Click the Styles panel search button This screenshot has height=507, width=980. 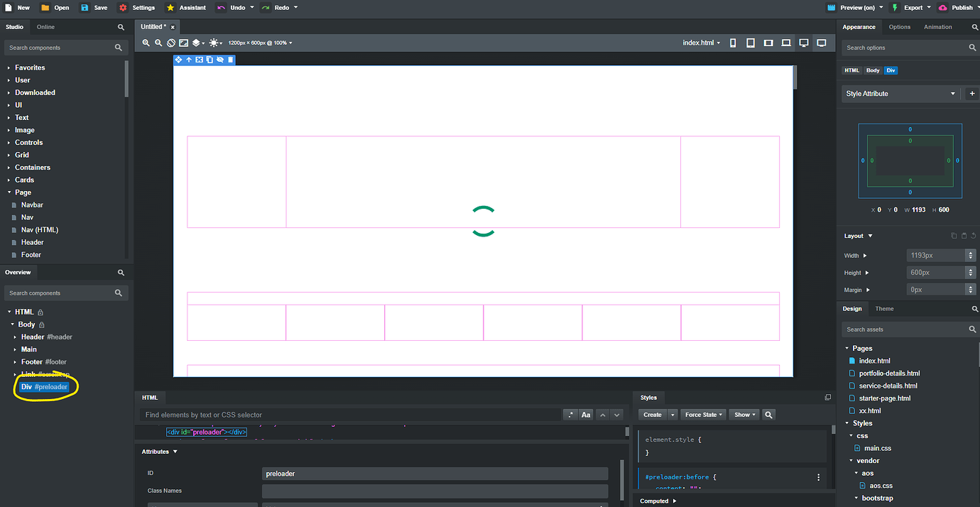(768, 415)
